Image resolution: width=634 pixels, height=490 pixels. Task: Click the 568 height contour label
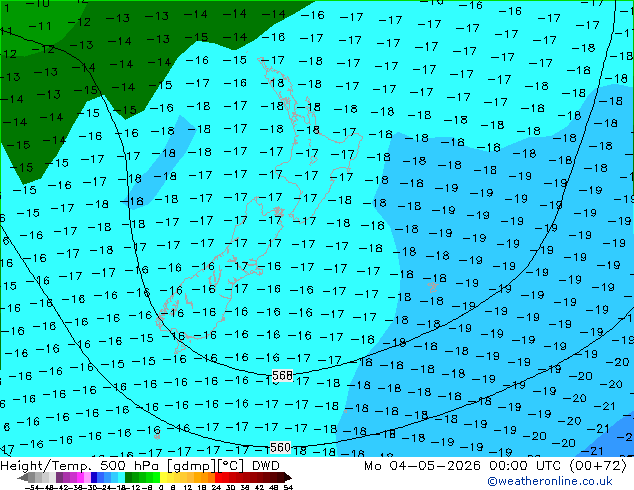(x=282, y=376)
